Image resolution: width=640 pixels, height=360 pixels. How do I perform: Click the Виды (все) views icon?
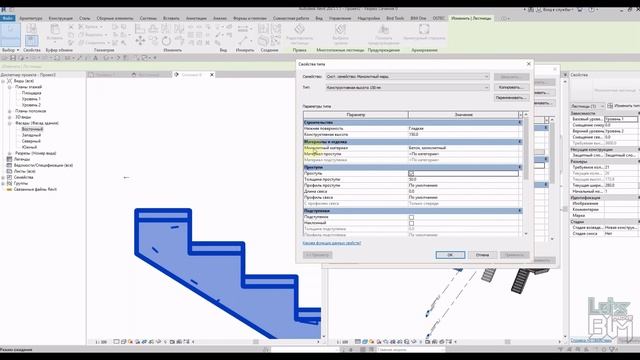point(10,81)
